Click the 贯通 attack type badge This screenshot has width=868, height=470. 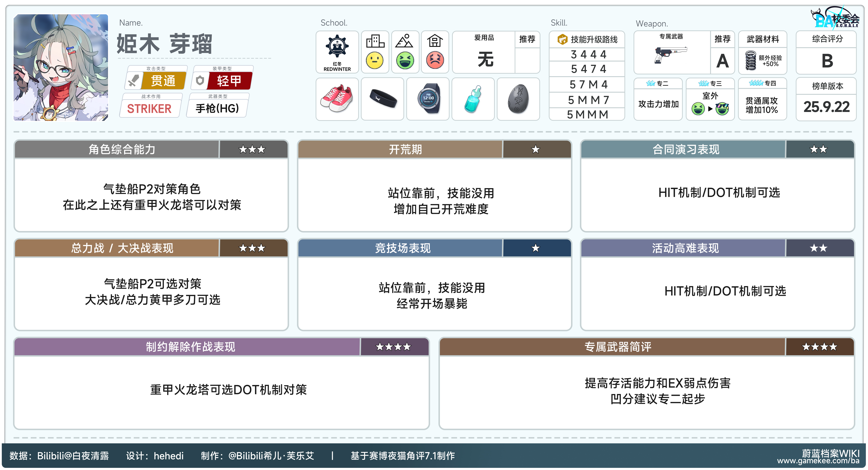click(x=163, y=81)
